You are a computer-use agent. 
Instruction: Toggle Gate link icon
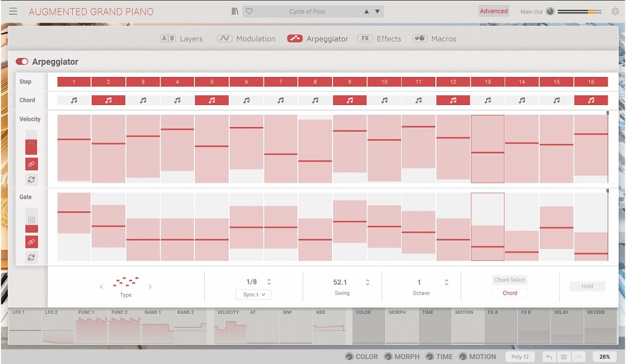[x=31, y=242]
